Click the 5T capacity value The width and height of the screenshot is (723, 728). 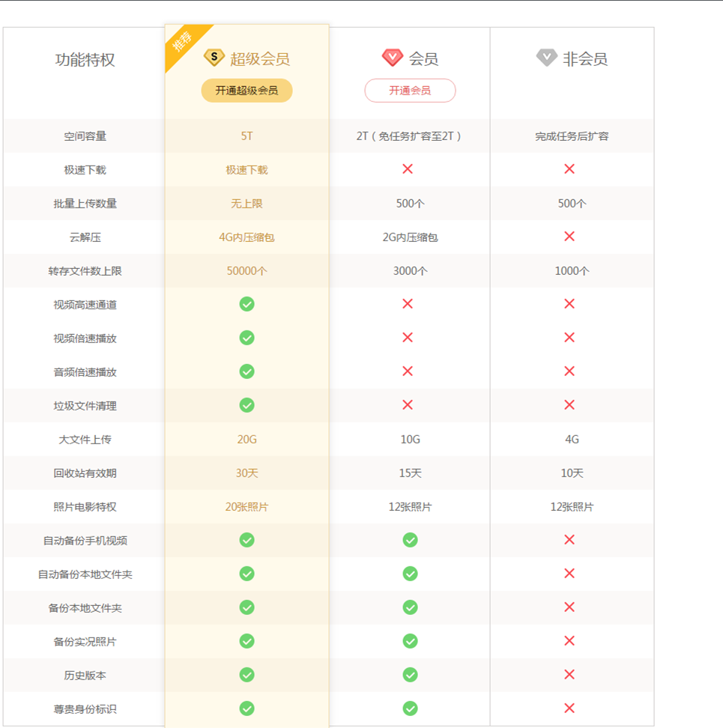[x=246, y=136]
